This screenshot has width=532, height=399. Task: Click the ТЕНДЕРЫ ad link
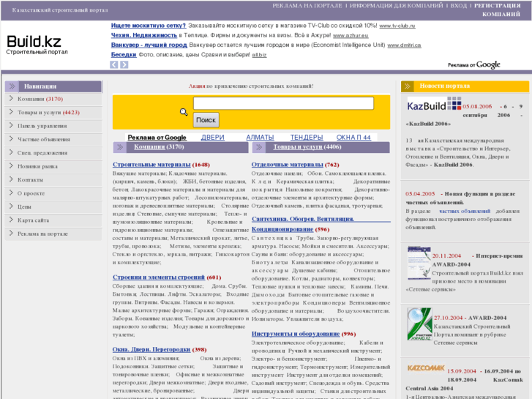(x=307, y=138)
